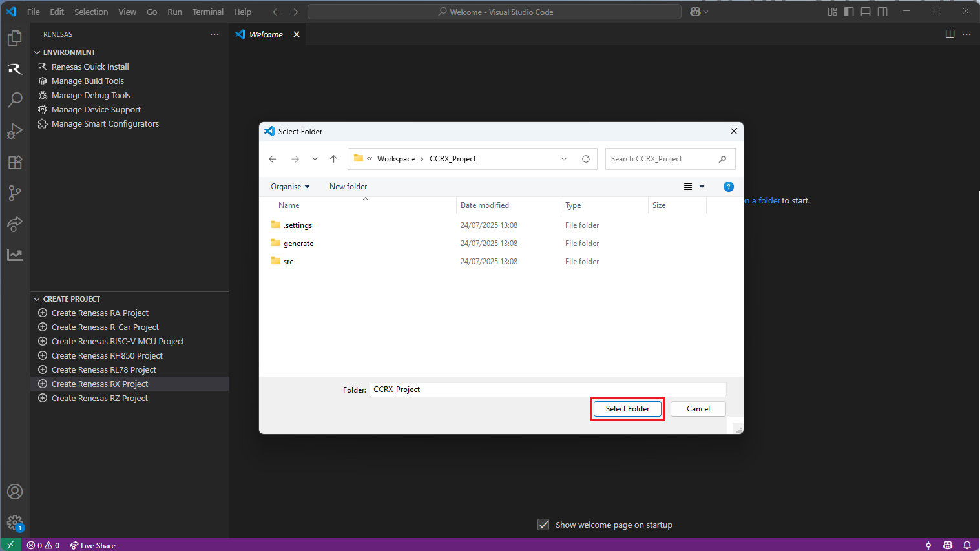This screenshot has height=551, width=980.
Task: Split the editor to the right
Action: coord(950,34)
